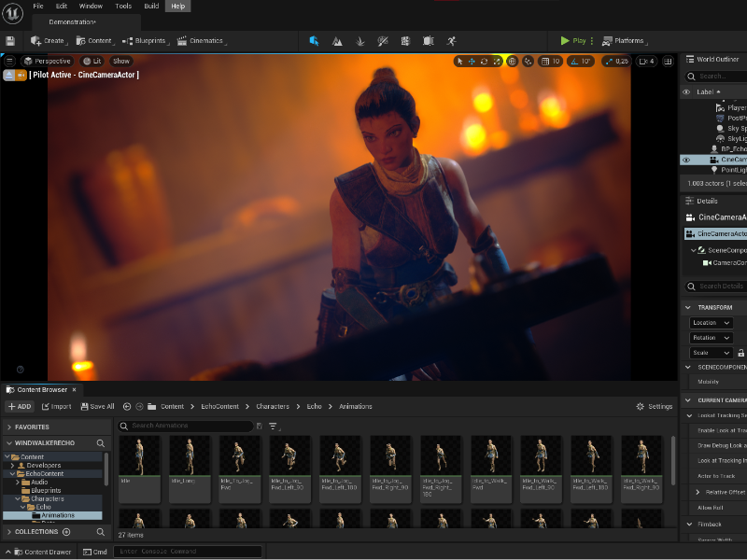Collapse the Filmback section
Image resolution: width=747 pixels, height=560 pixels.
tap(689, 525)
